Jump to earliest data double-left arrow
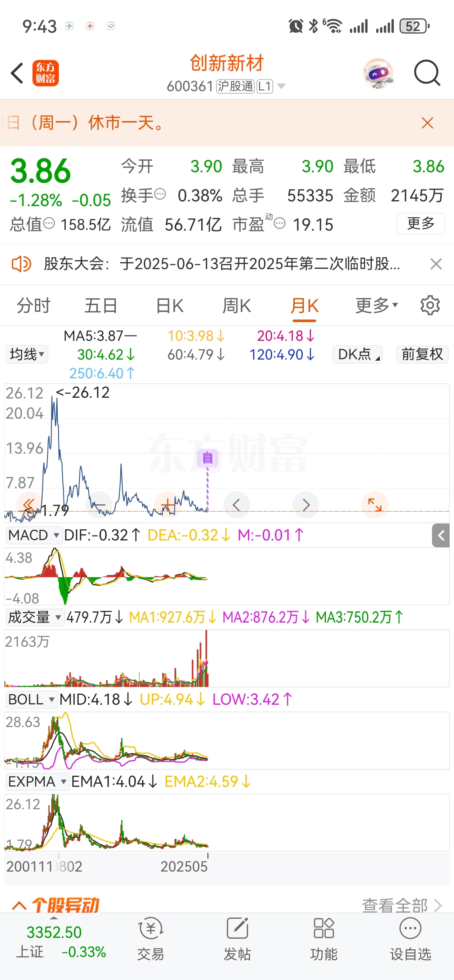 29,505
